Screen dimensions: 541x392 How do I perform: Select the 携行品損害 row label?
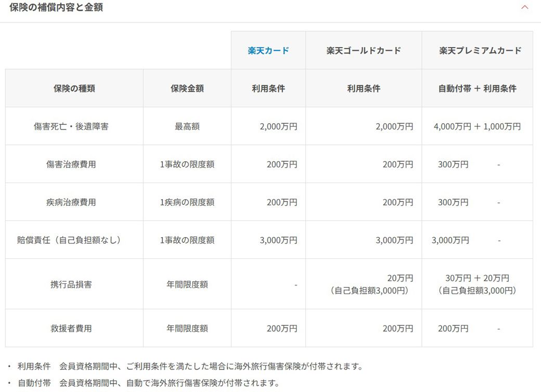73,283
